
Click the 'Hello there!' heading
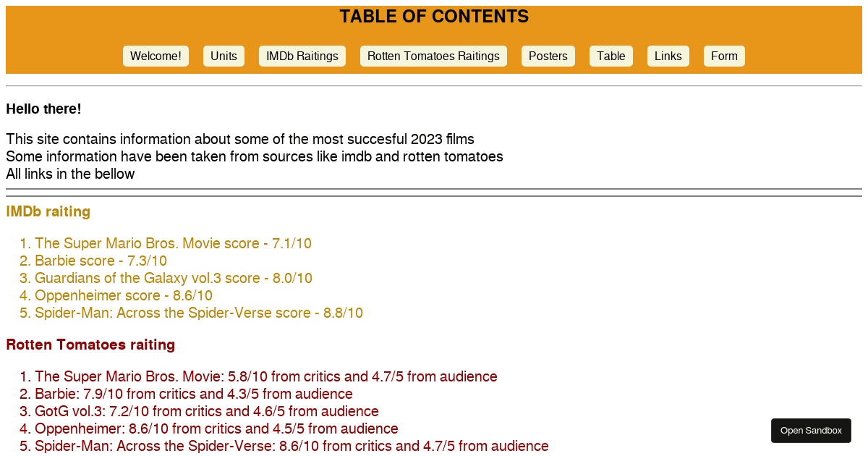pyautogui.click(x=43, y=109)
